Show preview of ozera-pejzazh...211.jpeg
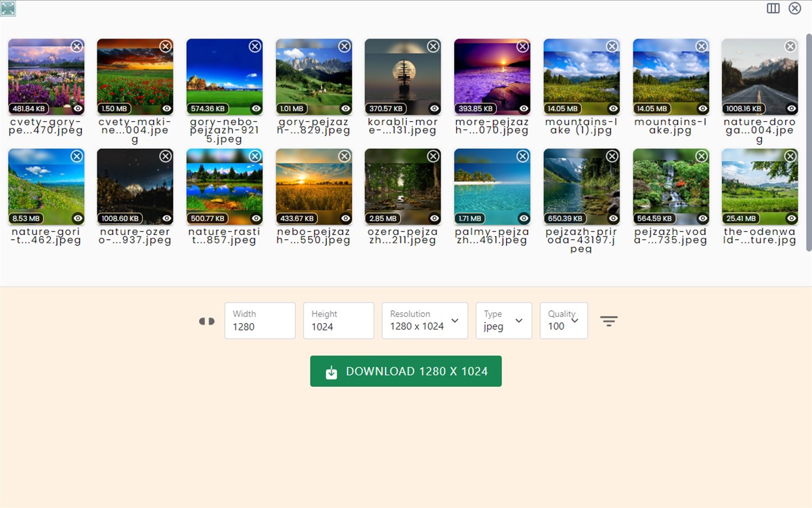 [433, 217]
